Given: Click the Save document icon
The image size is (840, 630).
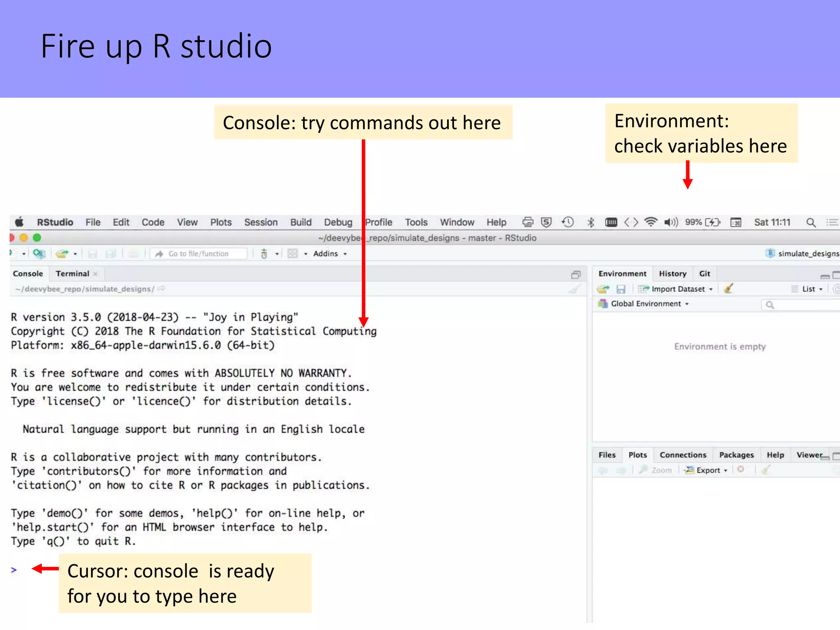Looking at the screenshot, I should [93, 254].
